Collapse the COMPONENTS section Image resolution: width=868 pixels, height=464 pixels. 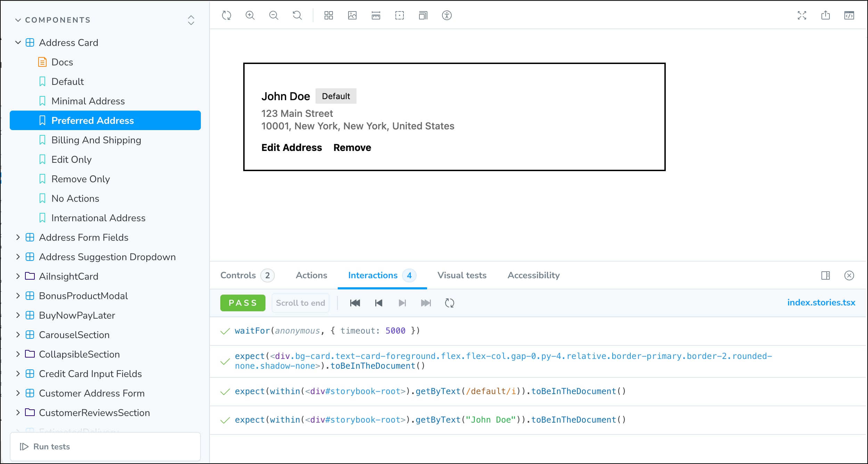tap(53, 20)
